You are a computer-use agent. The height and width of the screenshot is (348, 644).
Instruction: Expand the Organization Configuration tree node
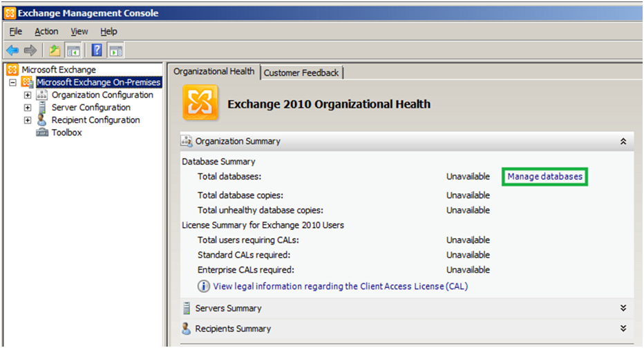[28, 95]
